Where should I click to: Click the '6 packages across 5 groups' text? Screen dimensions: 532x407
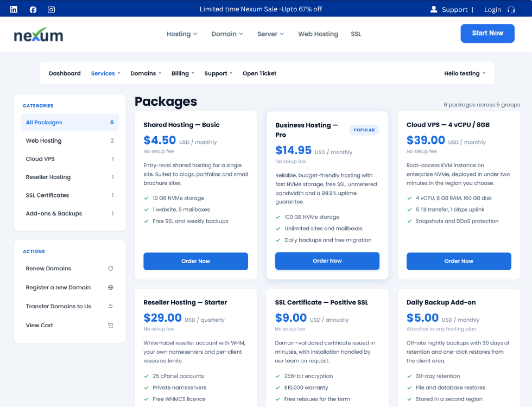click(482, 105)
